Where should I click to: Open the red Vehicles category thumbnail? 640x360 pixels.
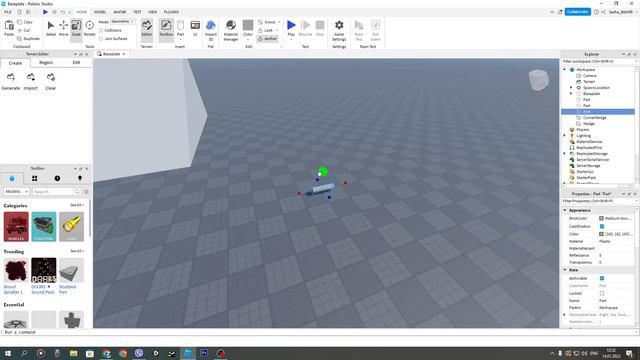(16, 227)
